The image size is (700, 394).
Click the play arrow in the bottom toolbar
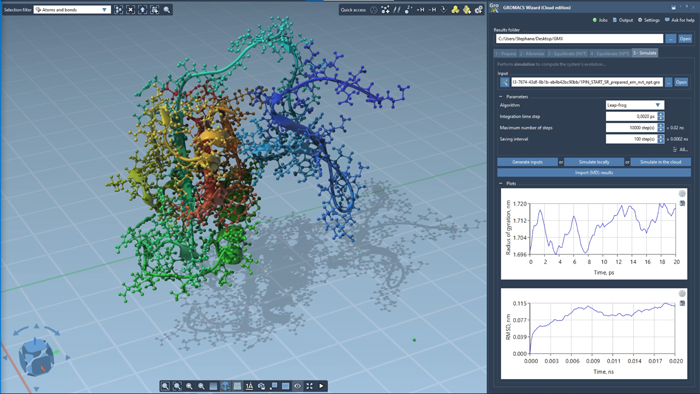tap(321, 386)
